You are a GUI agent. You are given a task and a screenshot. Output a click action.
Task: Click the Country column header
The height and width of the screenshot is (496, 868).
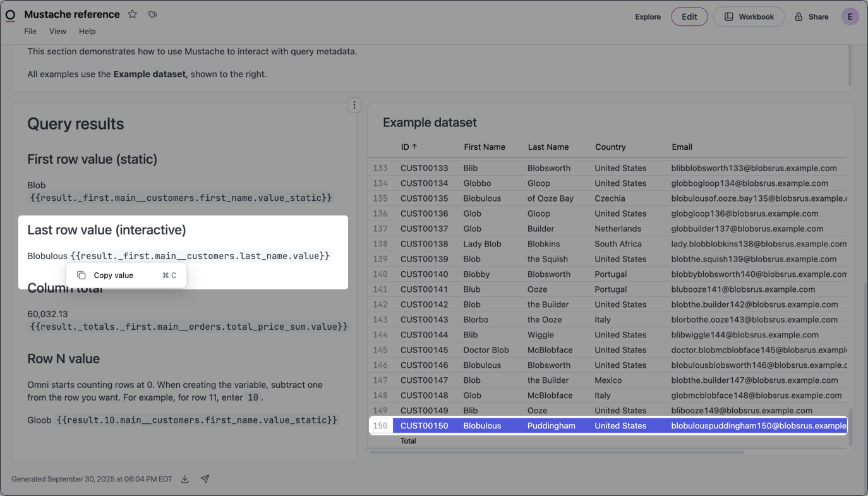[610, 147]
